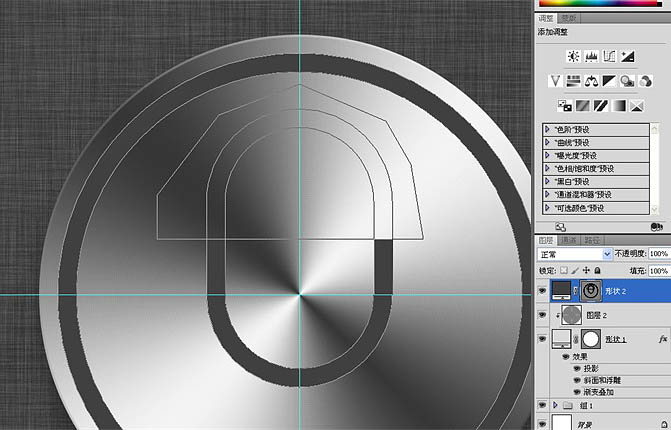671x430 pixels.
Task: Expand the 组 1 layer group
Action: point(555,405)
